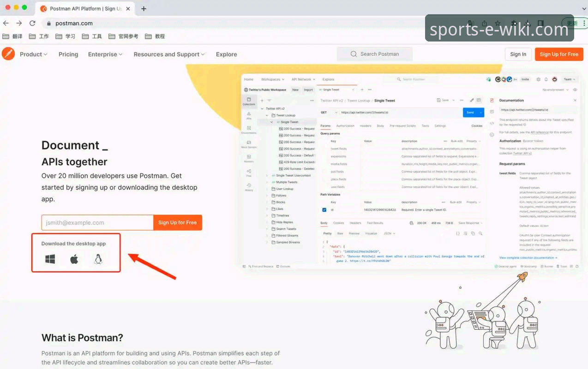The width and height of the screenshot is (588, 369).
Task: Switch to the Authorization request tab
Action: coord(345,126)
